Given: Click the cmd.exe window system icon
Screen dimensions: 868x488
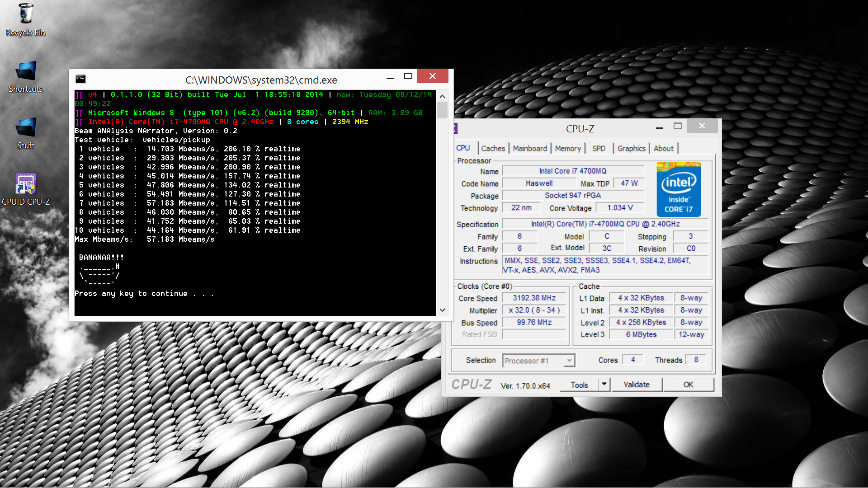Looking at the screenshot, I should 80,79.
